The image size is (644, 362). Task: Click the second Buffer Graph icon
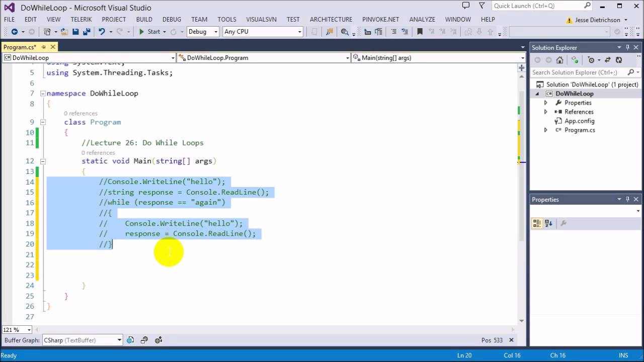144,340
